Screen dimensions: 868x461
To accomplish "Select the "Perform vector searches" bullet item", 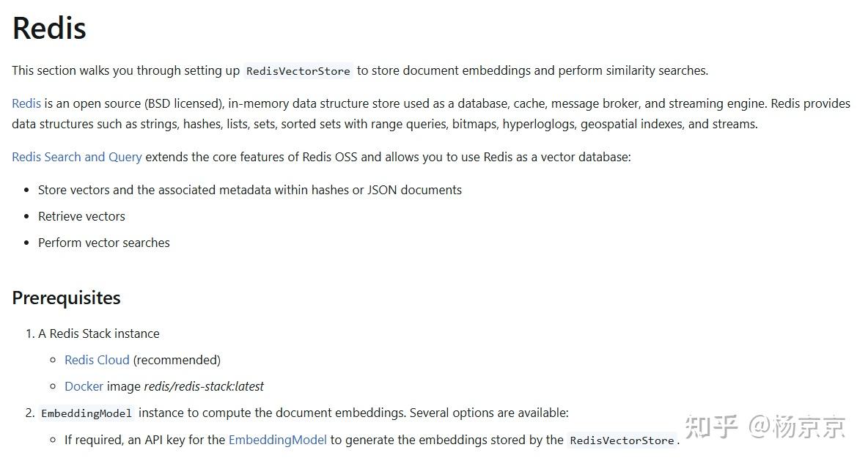I will click(x=103, y=243).
